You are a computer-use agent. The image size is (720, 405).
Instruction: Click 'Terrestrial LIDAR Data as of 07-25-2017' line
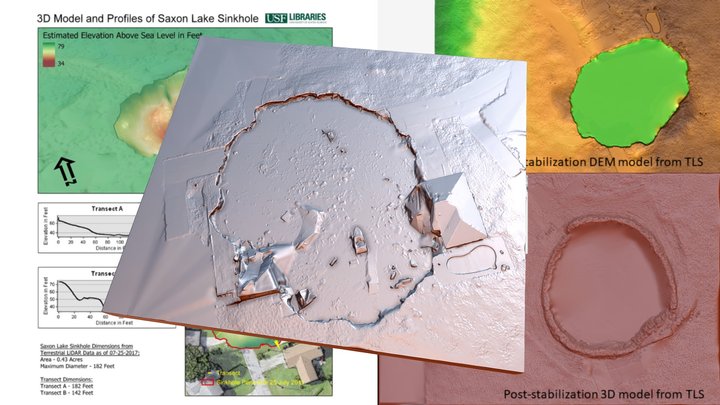click(x=90, y=353)
